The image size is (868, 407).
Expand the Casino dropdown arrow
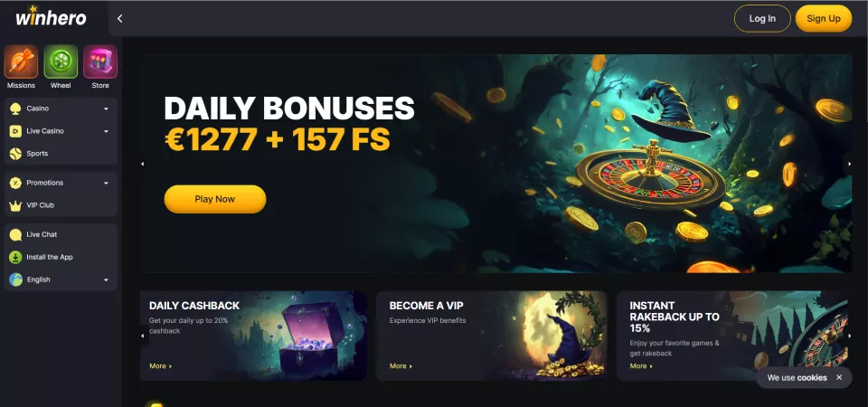pos(107,109)
